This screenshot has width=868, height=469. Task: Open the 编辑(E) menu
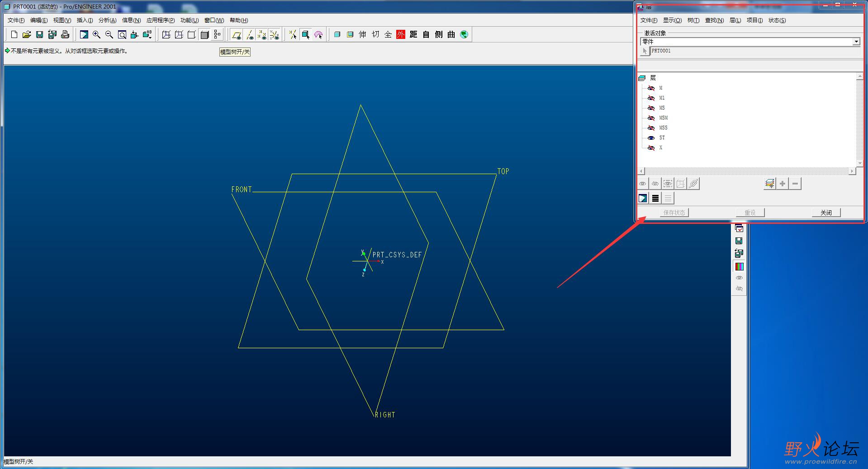[x=39, y=20]
